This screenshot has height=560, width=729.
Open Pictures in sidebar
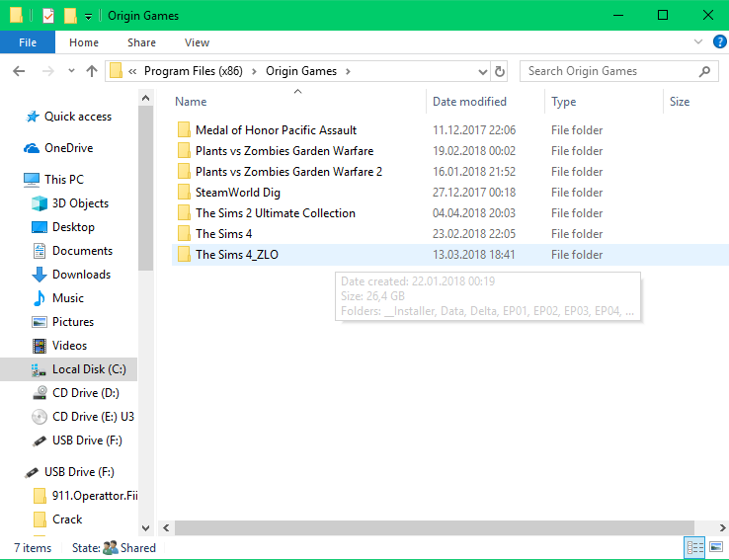(x=73, y=322)
